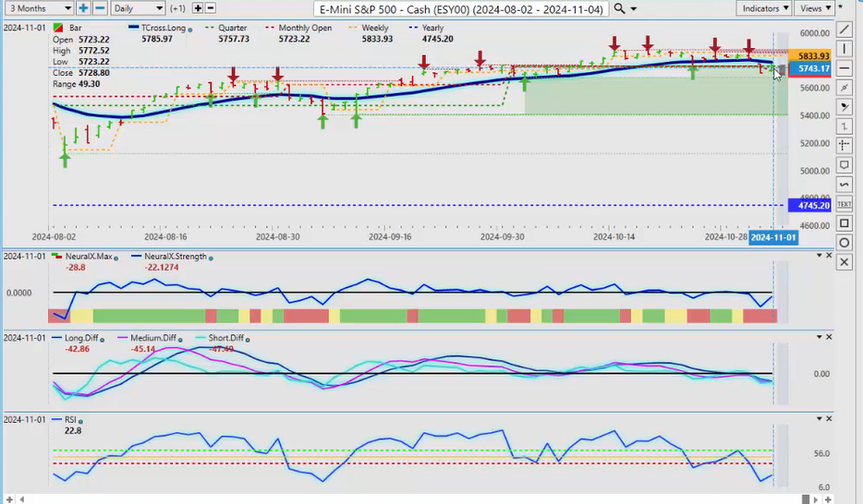The image size is (863, 504).
Task: Click the search magnifier next to symbol
Action: [619, 8]
